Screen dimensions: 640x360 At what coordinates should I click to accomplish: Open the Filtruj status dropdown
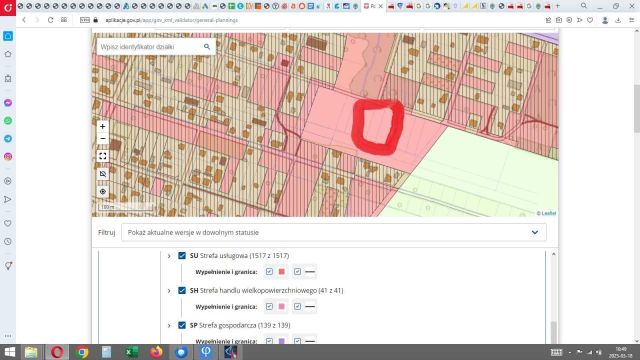333,232
